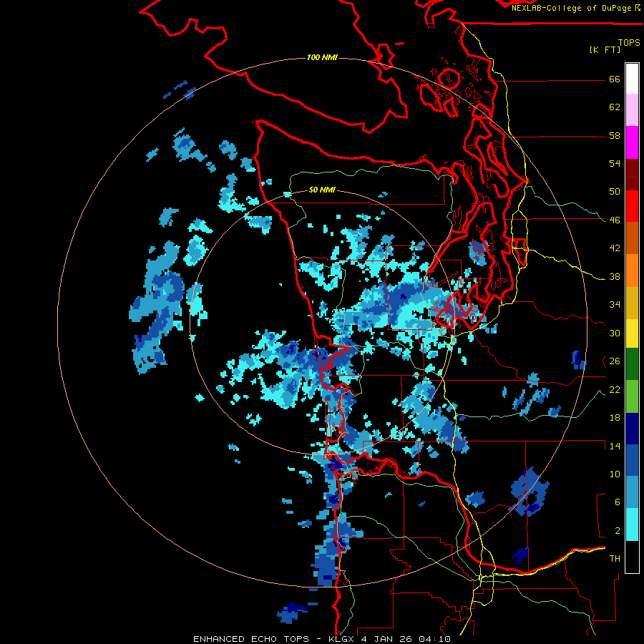This screenshot has height=644, width=644.
Task: Click the 'NEXLAB-College of DuPage' credit text
Action: point(572,8)
